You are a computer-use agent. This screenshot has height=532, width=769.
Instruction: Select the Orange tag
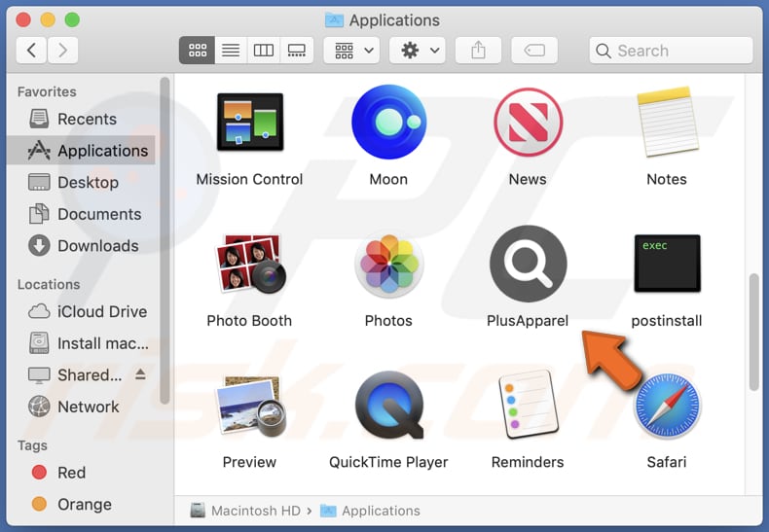[81, 504]
